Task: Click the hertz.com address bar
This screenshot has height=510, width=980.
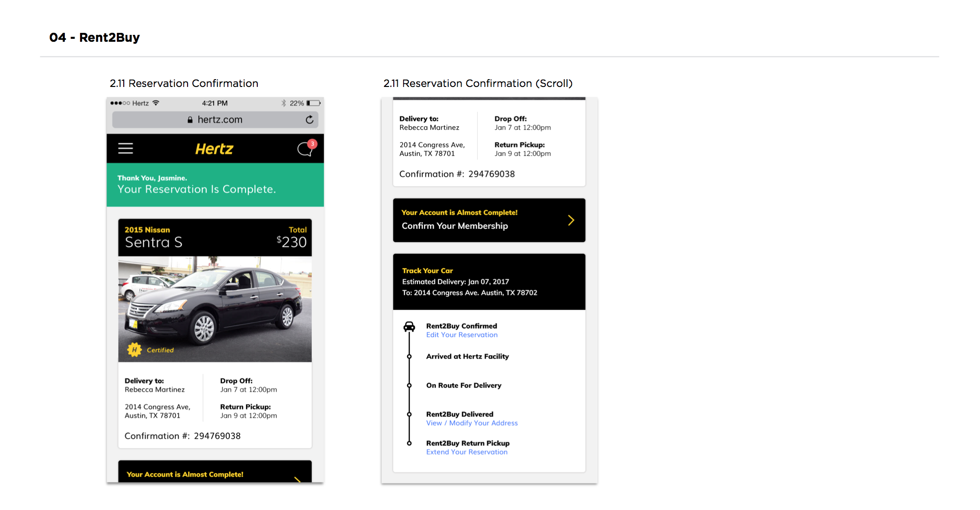Action: pyautogui.click(x=215, y=119)
